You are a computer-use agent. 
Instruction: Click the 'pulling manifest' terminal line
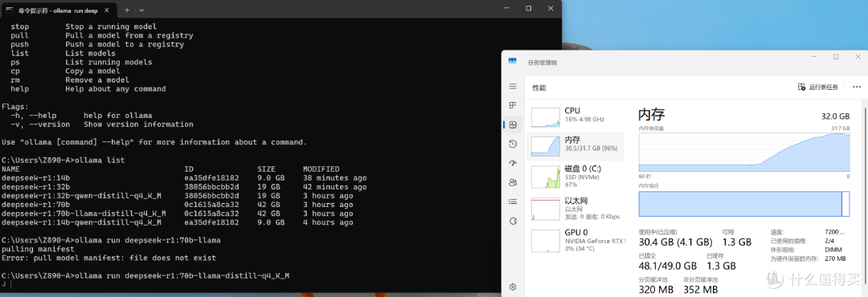click(39, 249)
